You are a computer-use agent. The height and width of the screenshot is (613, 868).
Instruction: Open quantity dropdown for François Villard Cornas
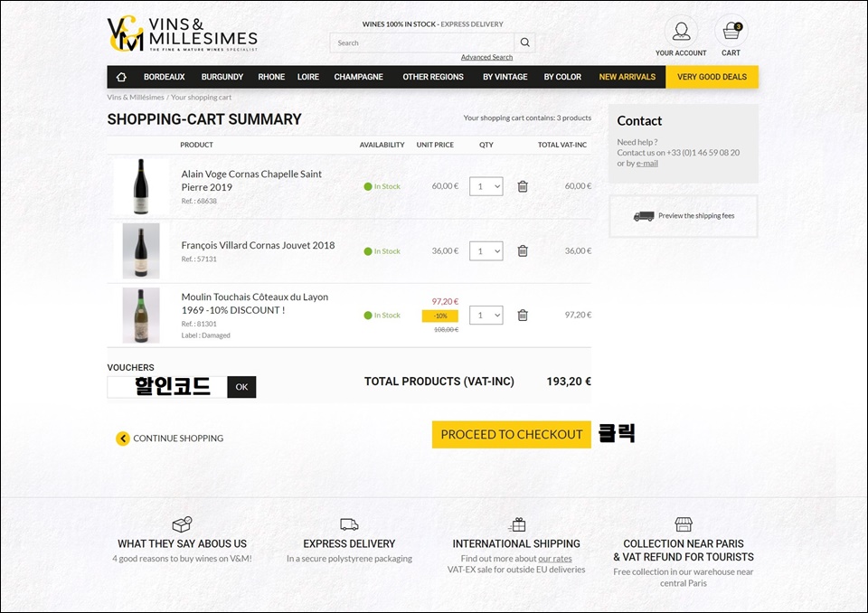coord(486,250)
